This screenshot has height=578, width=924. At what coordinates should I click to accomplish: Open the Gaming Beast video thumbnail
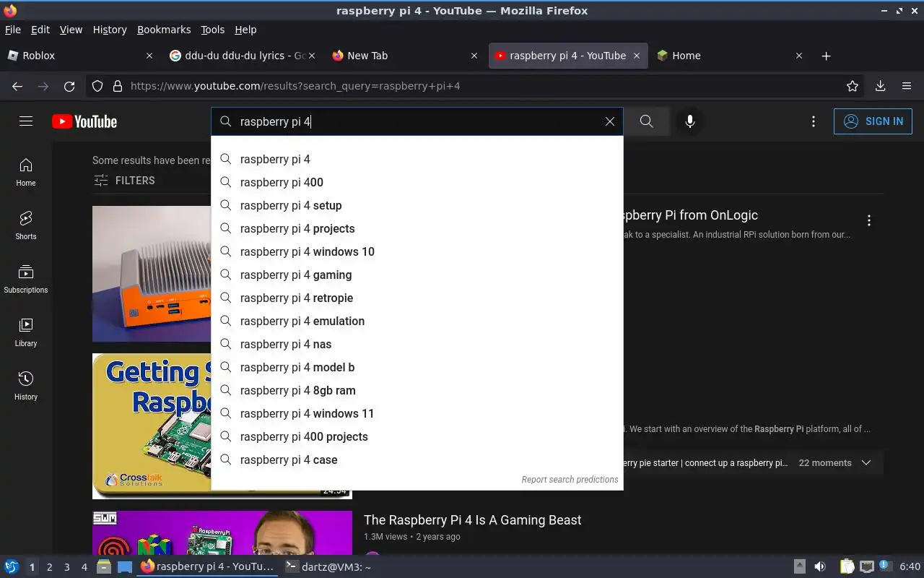[x=222, y=532]
